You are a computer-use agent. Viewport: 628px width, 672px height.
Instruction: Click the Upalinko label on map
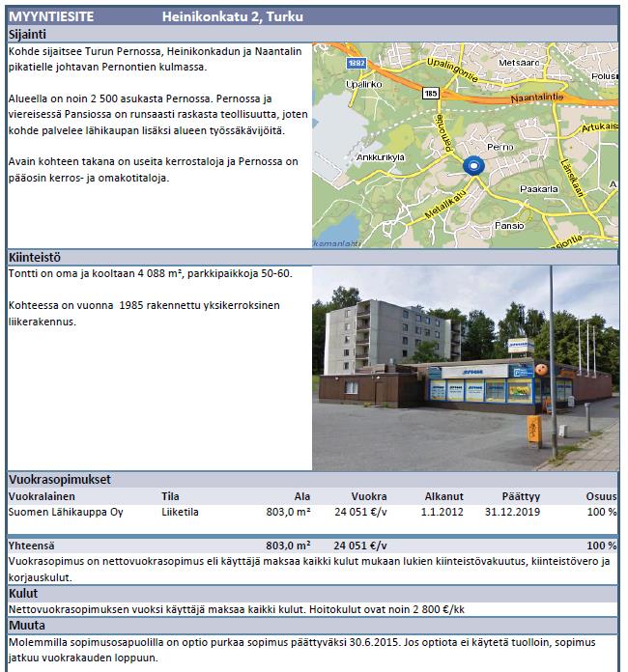(x=364, y=84)
